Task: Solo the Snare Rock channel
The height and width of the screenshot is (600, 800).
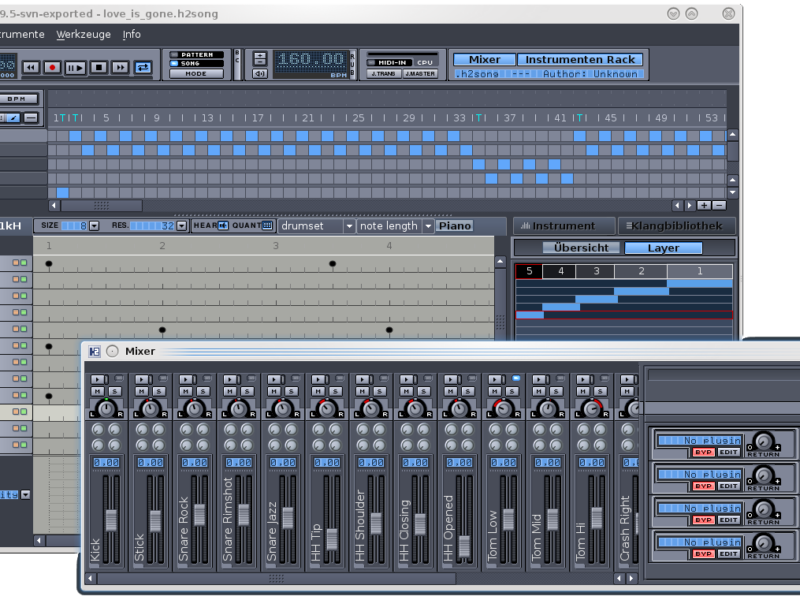Action: pos(205,391)
